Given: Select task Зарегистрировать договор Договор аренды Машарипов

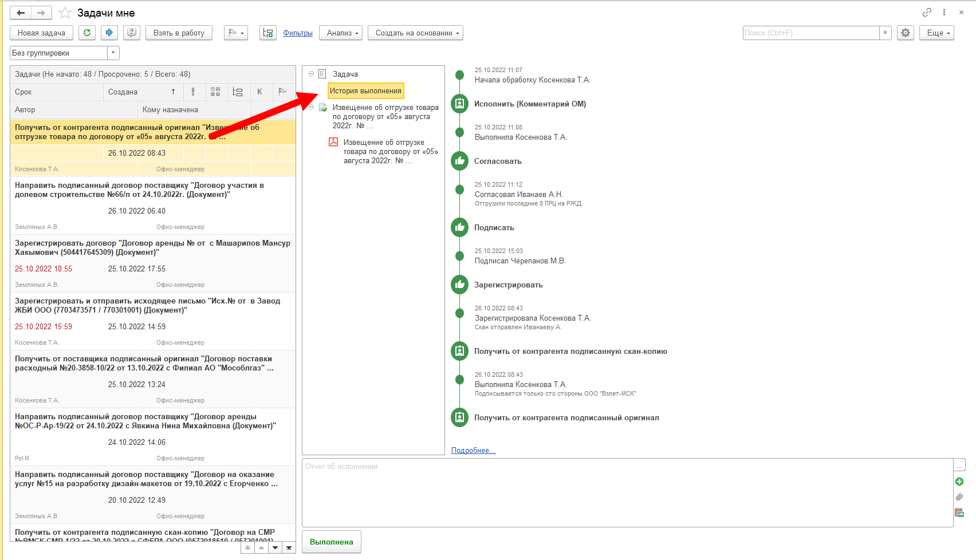Looking at the screenshot, I should pyautogui.click(x=153, y=263).
